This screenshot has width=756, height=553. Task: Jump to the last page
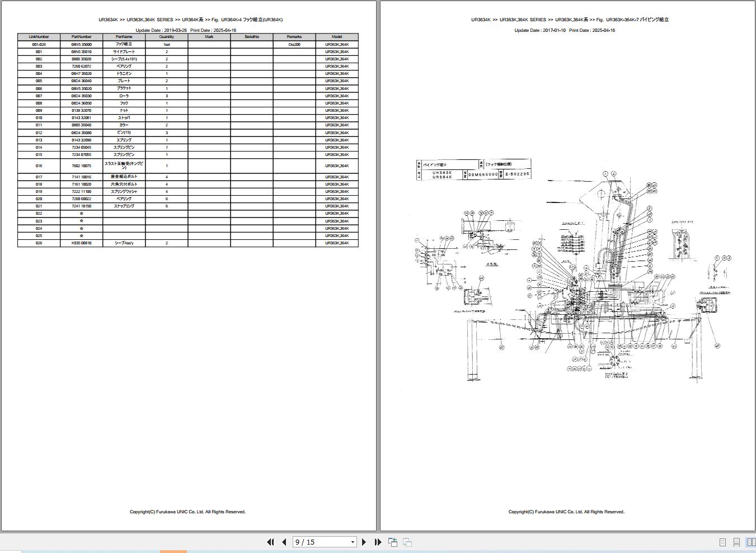[x=378, y=542]
